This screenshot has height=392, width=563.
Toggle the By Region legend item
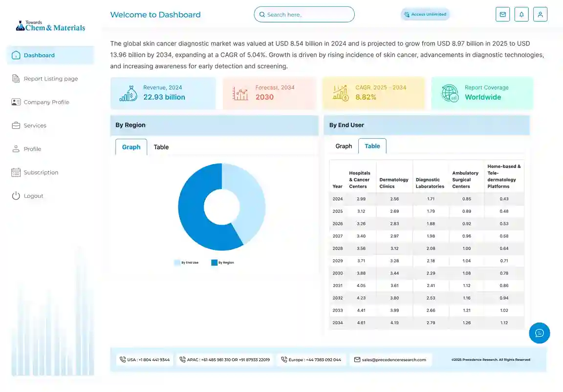point(223,263)
